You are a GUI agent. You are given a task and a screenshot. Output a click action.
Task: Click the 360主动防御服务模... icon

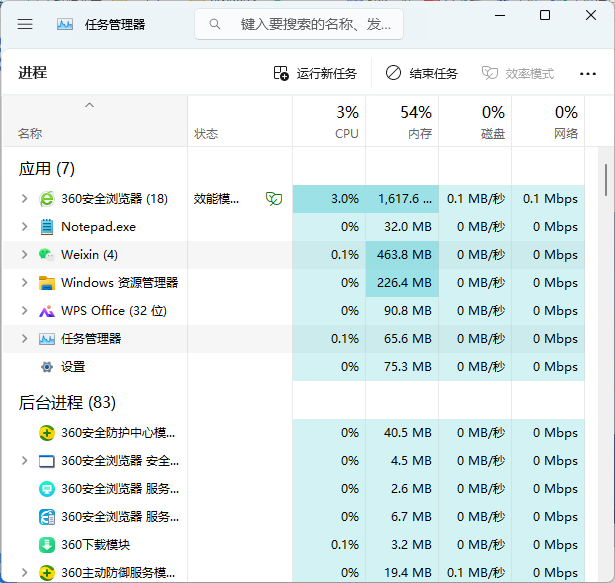47,573
